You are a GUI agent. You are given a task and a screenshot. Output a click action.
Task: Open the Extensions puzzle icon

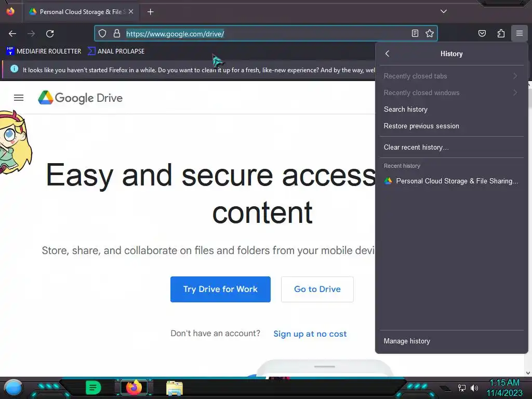pos(501,33)
